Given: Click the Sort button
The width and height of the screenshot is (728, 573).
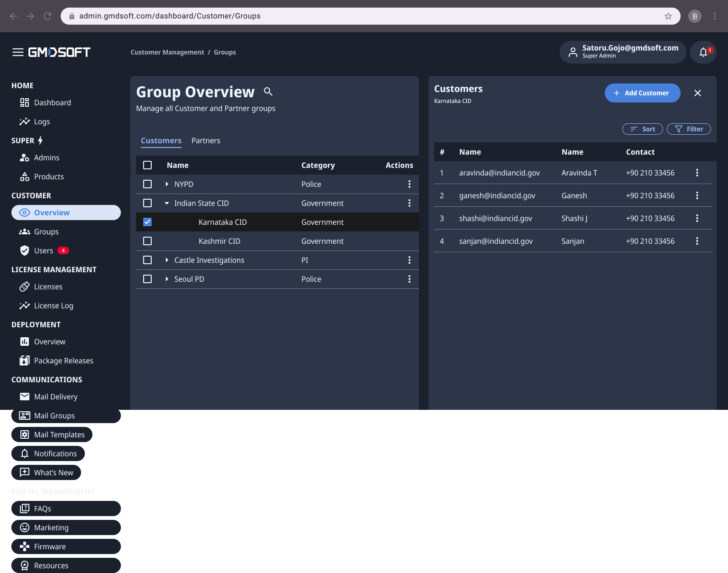Looking at the screenshot, I should [642, 129].
